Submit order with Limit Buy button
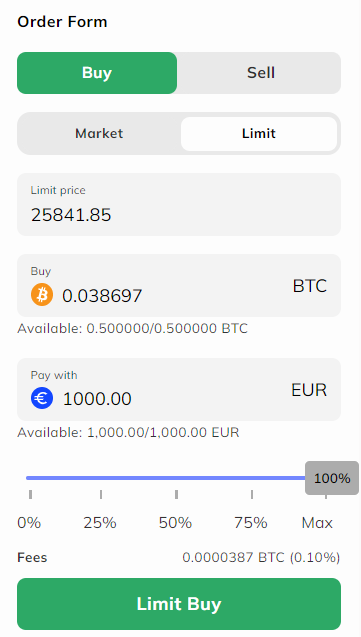361x637 pixels. 179,604
